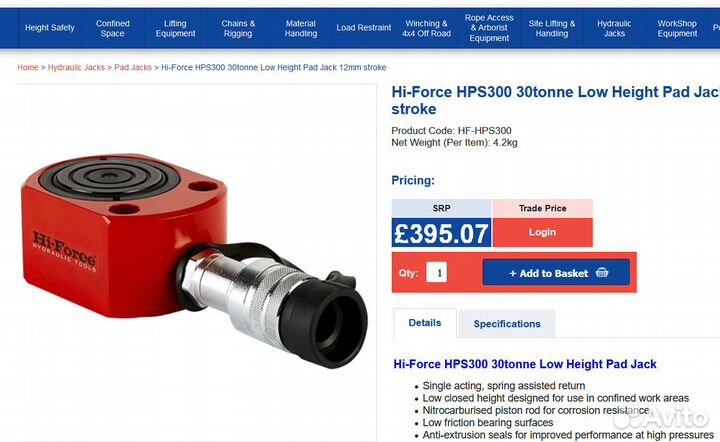Open the Hydraulic Jacks navigation menu
The height and width of the screenshot is (442, 720).
coord(614,28)
